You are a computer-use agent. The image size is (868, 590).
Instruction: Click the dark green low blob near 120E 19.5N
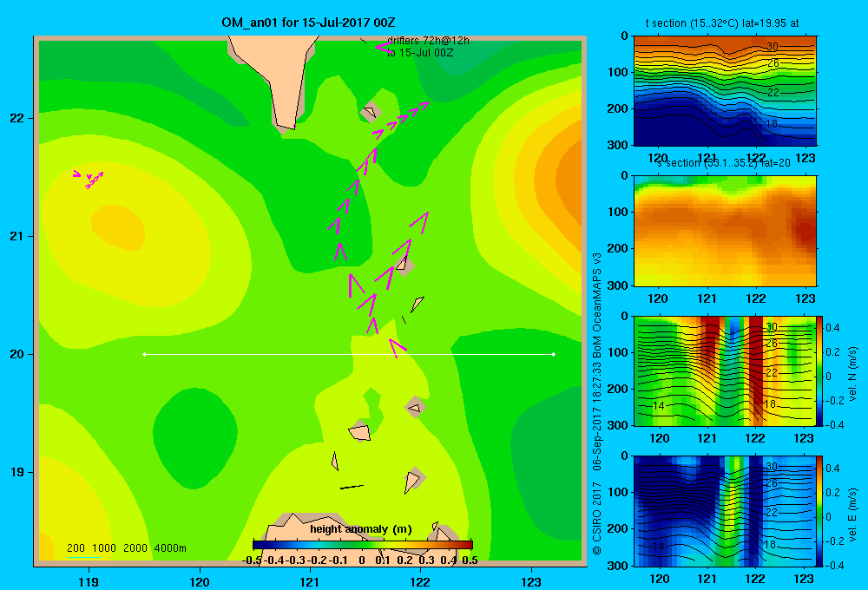(194, 437)
